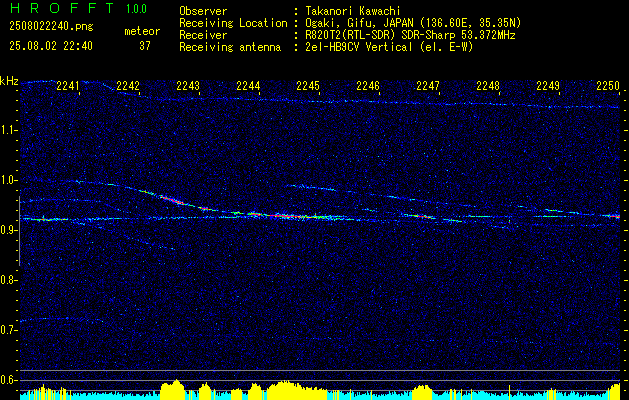Click the HROFFT title text
Screen dimensions: 629x400
[x=62, y=8]
